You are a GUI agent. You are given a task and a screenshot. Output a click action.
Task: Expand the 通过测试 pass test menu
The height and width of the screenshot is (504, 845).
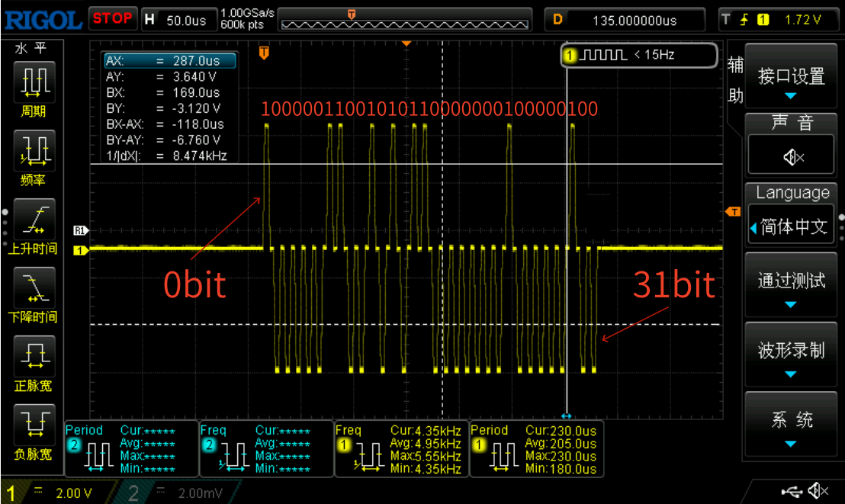tap(792, 281)
